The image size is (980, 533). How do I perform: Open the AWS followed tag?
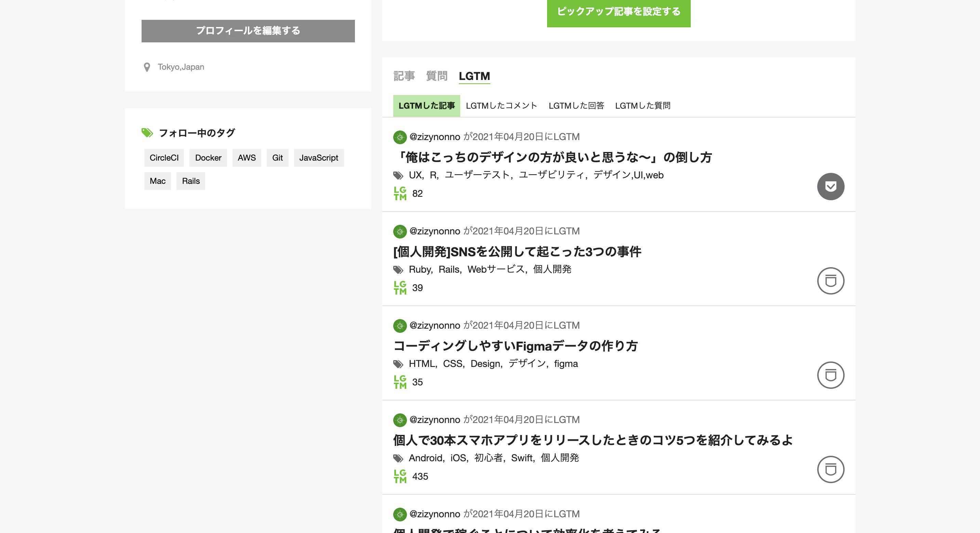pos(247,158)
